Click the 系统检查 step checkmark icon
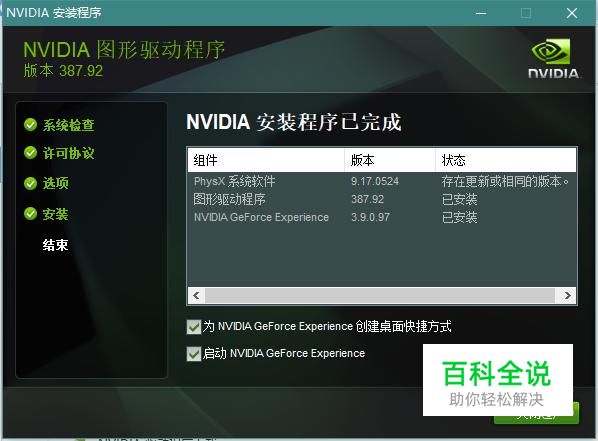 (30, 124)
